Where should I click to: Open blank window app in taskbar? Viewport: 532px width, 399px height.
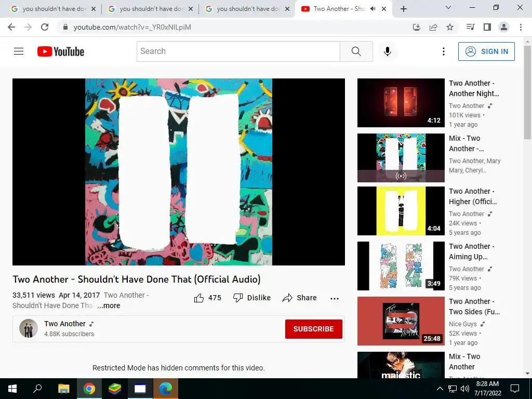click(x=140, y=389)
